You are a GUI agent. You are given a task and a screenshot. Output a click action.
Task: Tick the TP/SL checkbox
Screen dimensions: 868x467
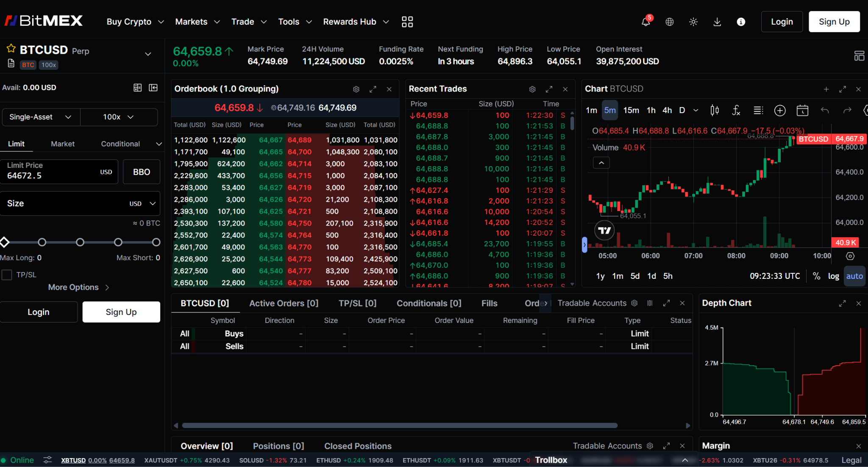point(7,275)
